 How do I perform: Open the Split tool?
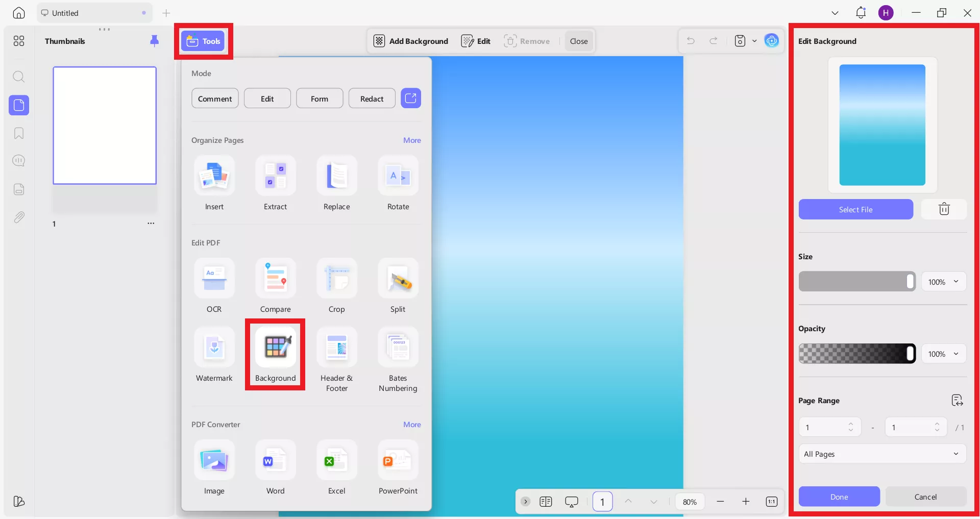pos(398,286)
